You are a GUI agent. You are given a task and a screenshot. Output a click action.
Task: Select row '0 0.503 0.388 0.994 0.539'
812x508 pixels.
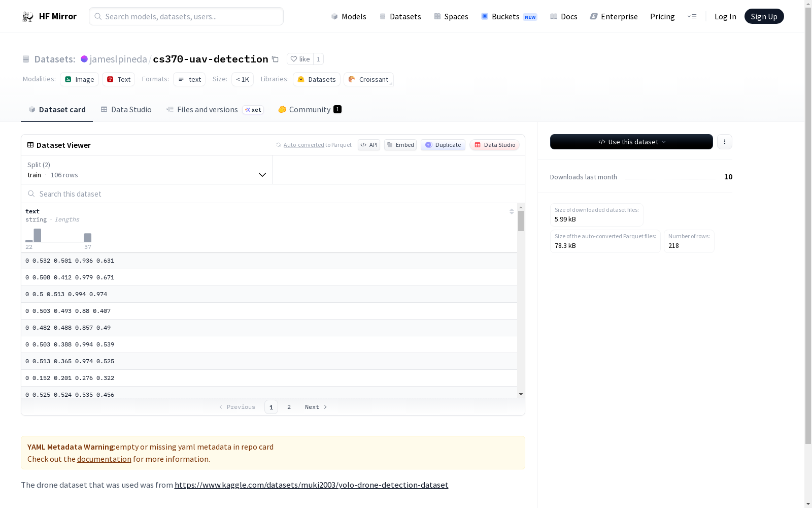pyautogui.click(x=269, y=344)
